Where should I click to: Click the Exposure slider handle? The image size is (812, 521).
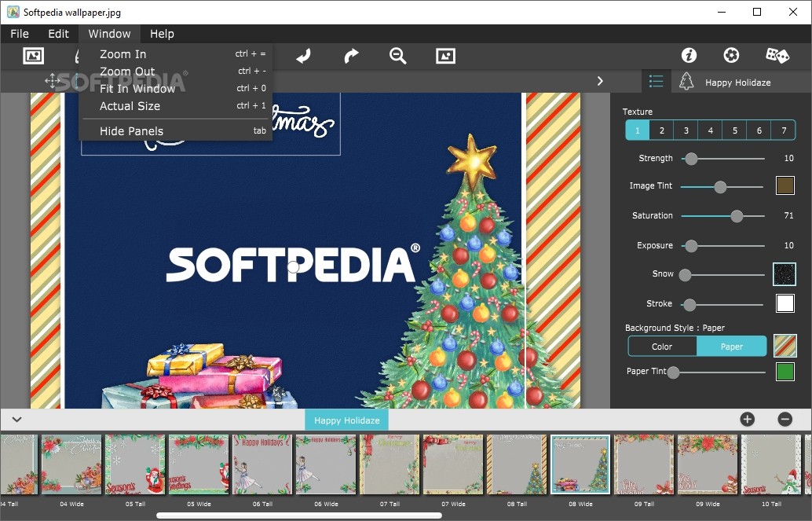691,246
